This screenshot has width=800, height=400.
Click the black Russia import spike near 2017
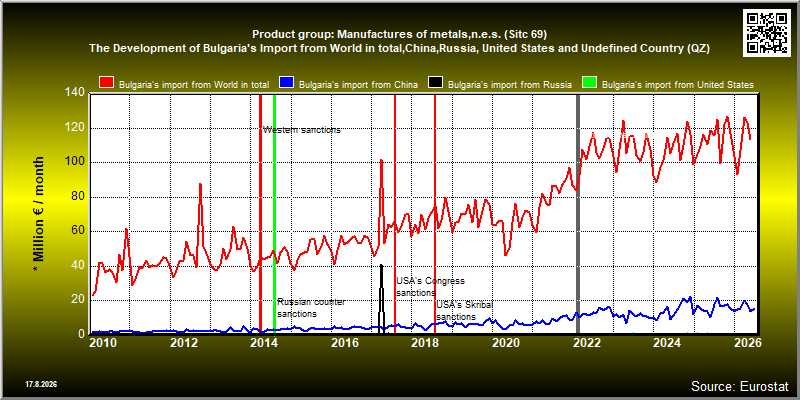(x=381, y=299)
